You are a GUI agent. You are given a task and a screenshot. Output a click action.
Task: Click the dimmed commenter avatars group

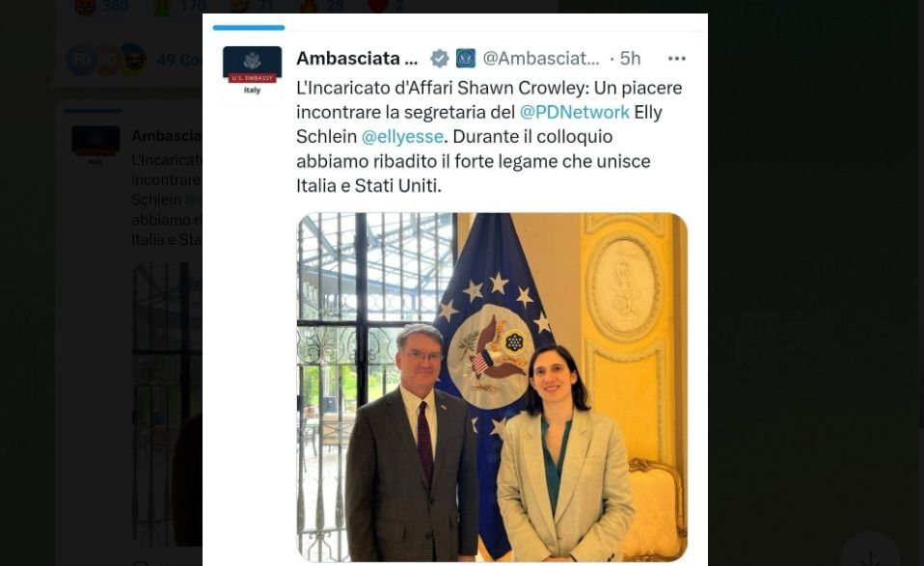point(107,60)
